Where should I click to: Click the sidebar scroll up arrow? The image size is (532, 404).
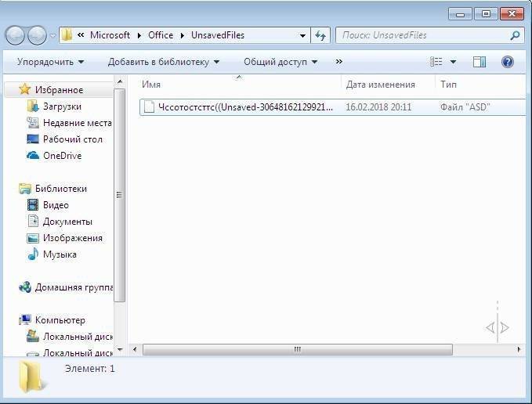pyautogui.click(x=119, y=81)
